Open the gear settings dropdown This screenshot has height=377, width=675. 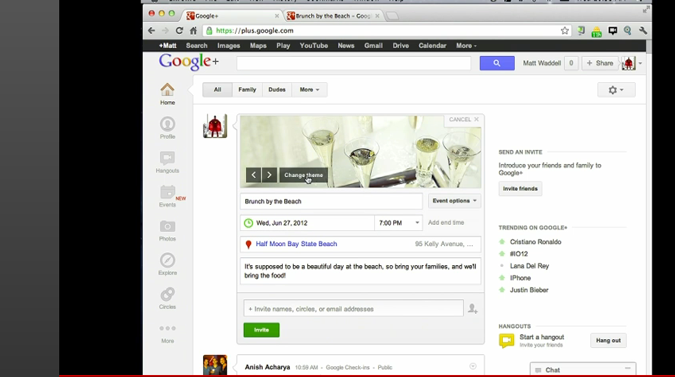click(616, 90)
